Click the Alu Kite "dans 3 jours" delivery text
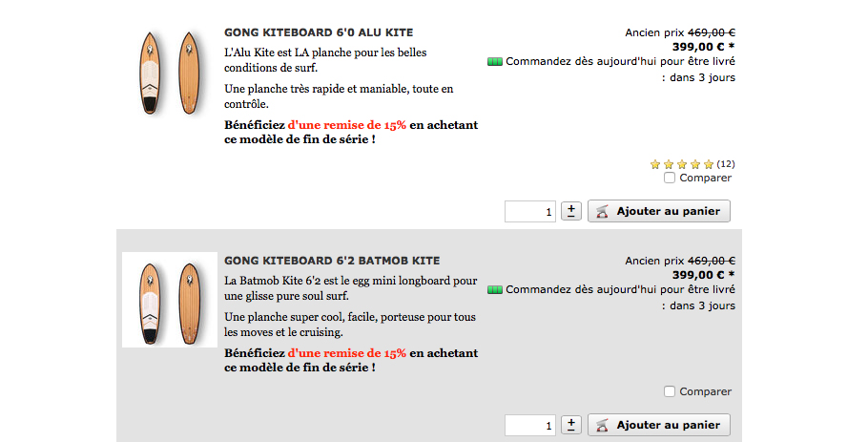The height and width of the screenshot is (442, 868). click(x=702, y=77)
